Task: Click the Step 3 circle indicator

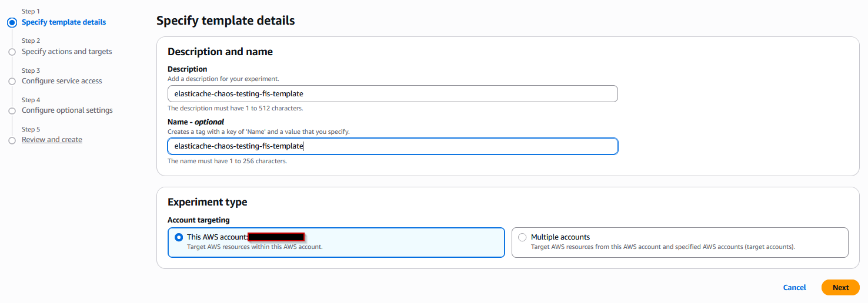Action: [x=12, y=81]
